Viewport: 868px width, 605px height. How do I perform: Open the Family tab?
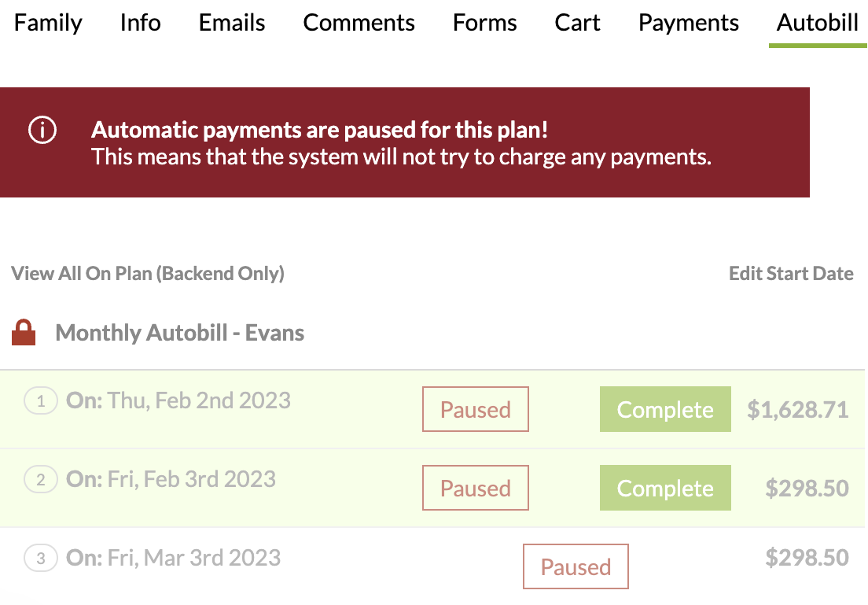48,23
